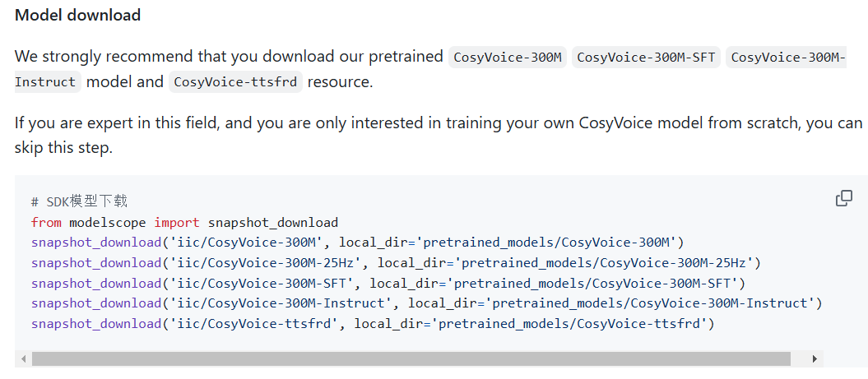Copy the code block to clipboard

pos(843,198)
